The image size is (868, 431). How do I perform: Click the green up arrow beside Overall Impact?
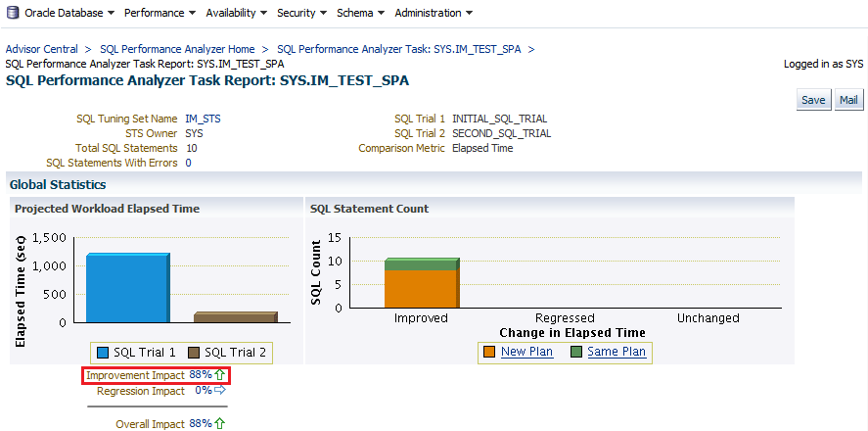tap(220, 424)
